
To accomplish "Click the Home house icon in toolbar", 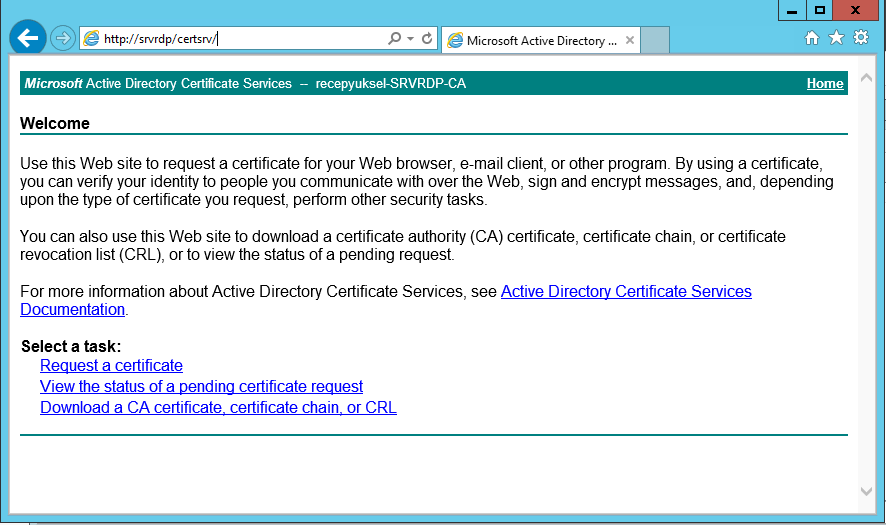I will 812,38.
